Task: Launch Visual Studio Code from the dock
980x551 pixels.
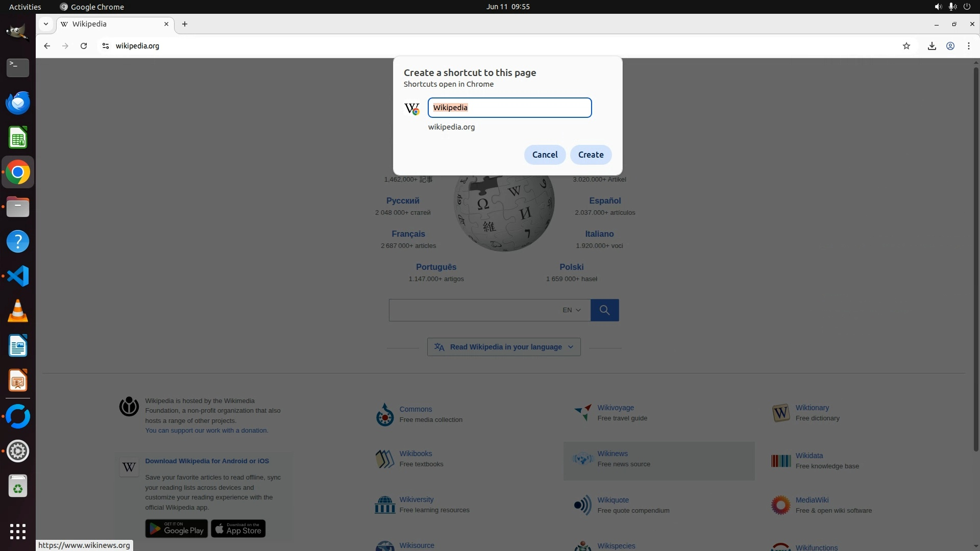Action: coord(18,276)
